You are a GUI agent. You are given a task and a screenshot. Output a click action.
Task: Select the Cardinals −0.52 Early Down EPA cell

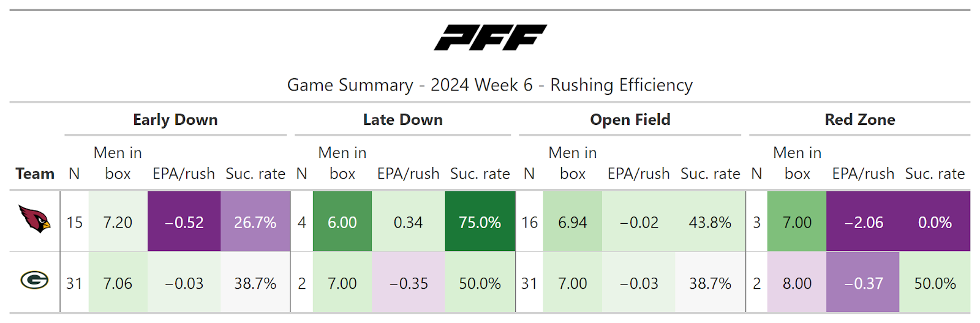(184, 222)
